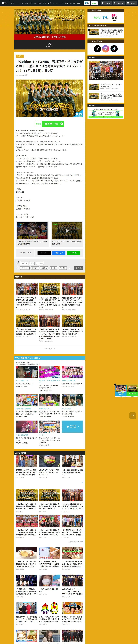Open the 番組表 header button

point(131,3)
